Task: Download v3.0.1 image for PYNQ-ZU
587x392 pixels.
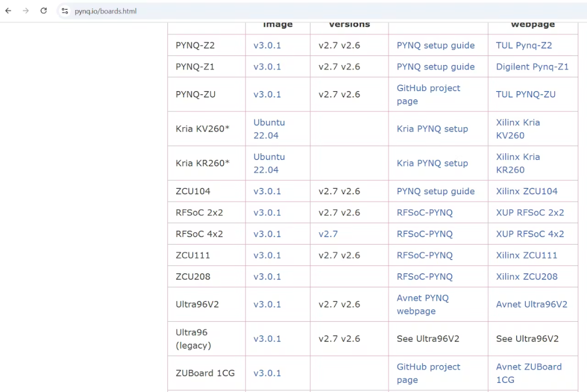Action: 267,95
